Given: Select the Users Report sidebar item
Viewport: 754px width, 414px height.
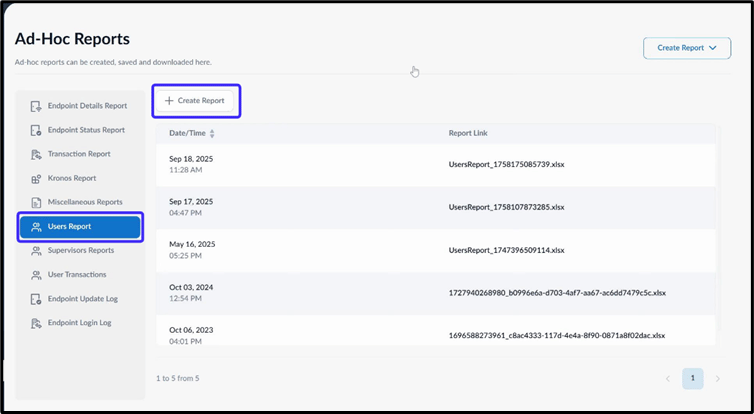Looking at the screenshot, I should point(80,226).
